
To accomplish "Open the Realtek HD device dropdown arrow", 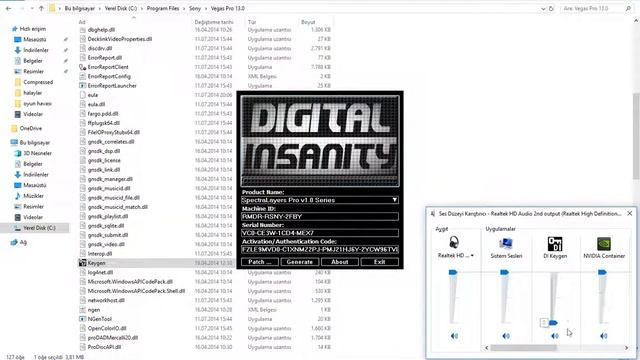I will [x=472, y=256].
